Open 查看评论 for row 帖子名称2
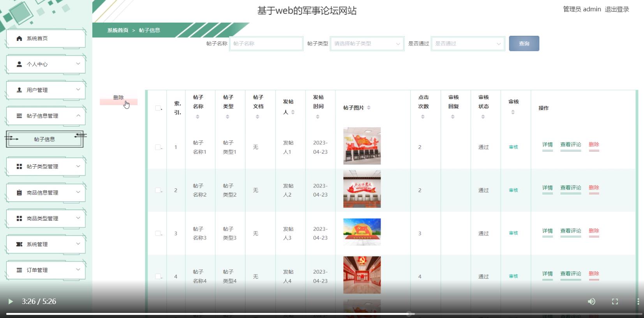644x318 pixels. tap(570, 188)
